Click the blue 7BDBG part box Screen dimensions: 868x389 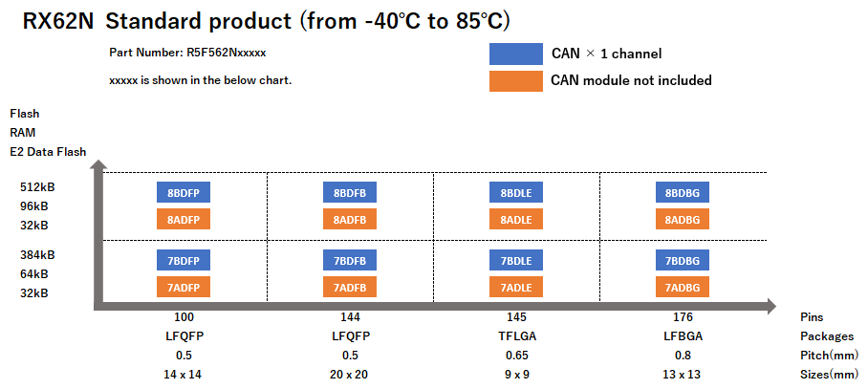click(x=683, y=260)
